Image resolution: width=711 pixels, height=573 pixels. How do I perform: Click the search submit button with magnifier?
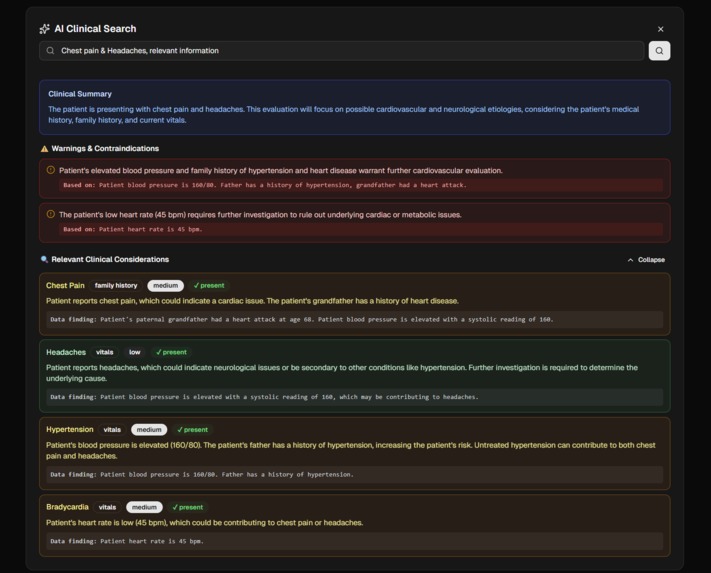pos(659,51)
